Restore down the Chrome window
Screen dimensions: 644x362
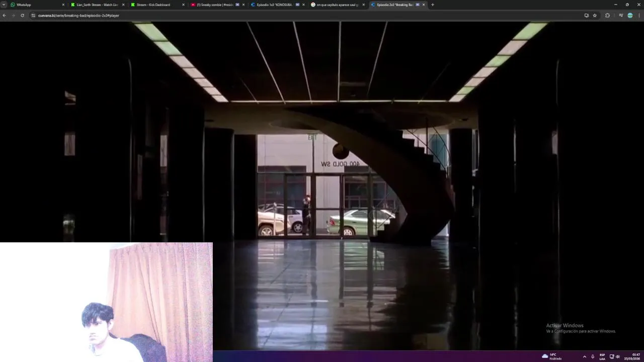627,5
